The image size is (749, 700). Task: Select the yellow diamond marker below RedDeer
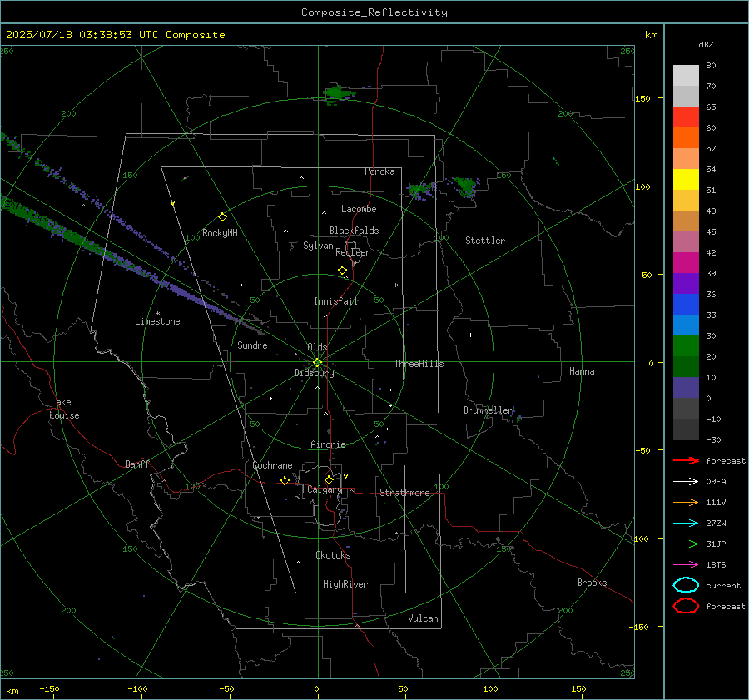342,271
